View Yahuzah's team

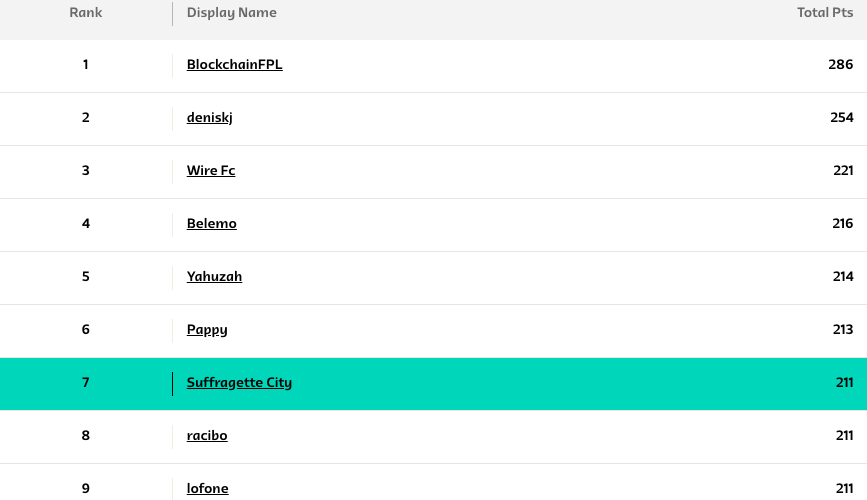point(214,277)
